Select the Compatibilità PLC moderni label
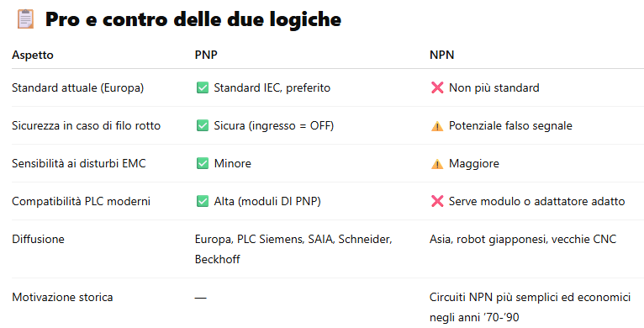644x328 pixels. pyautogui.click(x=81, y=201)
